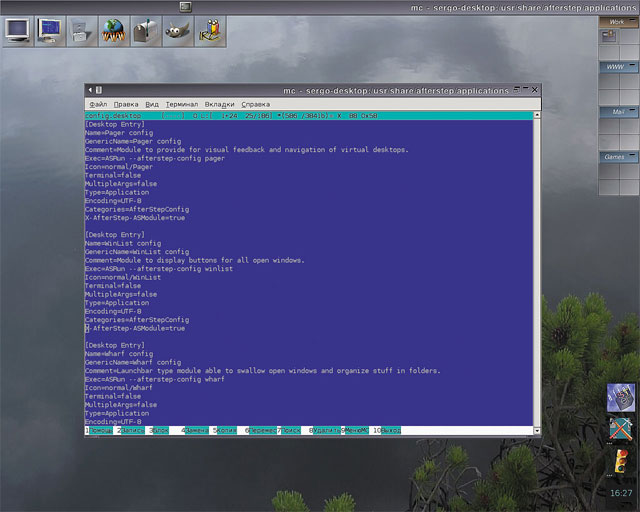Click 'Exec=ASRun --afterstep-config pager' line
The height and width of the screenshot is (512, 640).
coord(155,158)
